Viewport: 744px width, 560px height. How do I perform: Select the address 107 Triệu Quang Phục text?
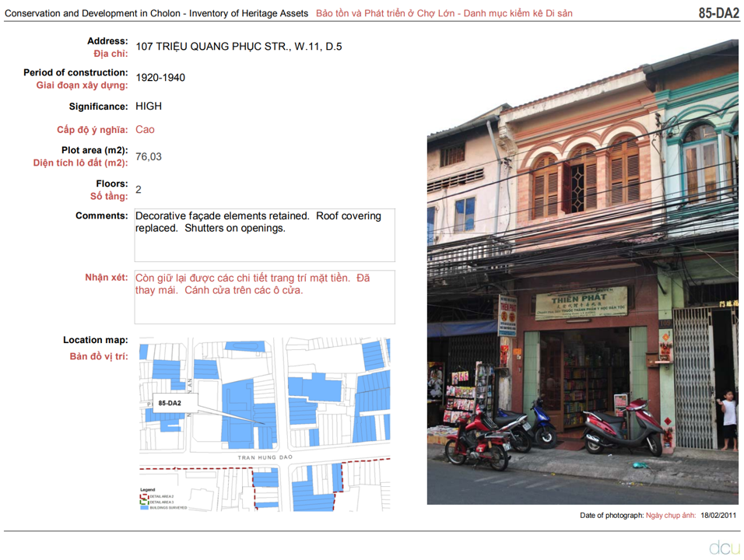[238, 47]
